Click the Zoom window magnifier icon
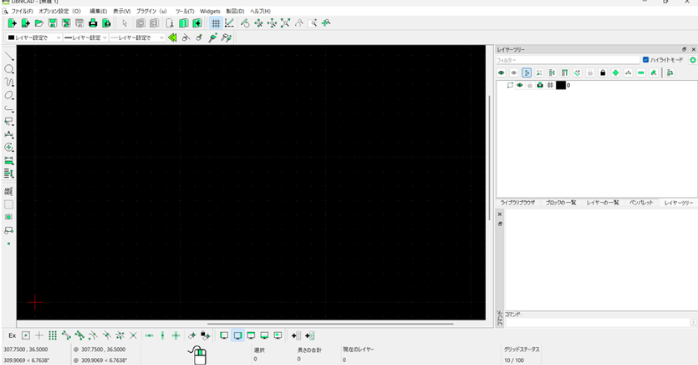The width and height of the screenshot is (698, 365). (x=312, y=23)
